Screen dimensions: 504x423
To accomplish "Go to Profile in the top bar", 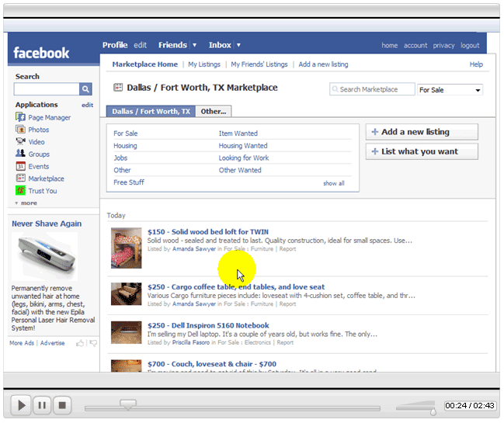I will pyautogui.click(x=115, y=45).
